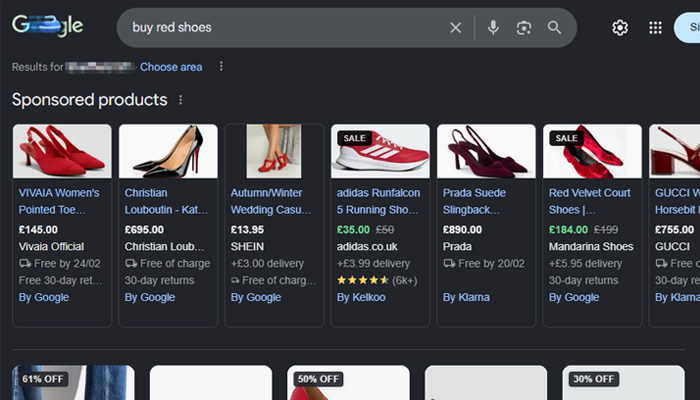Click By Klarna under Prada listing
Image resolution: width=700 pixels, height=400 pixels.
pos(466,297)
